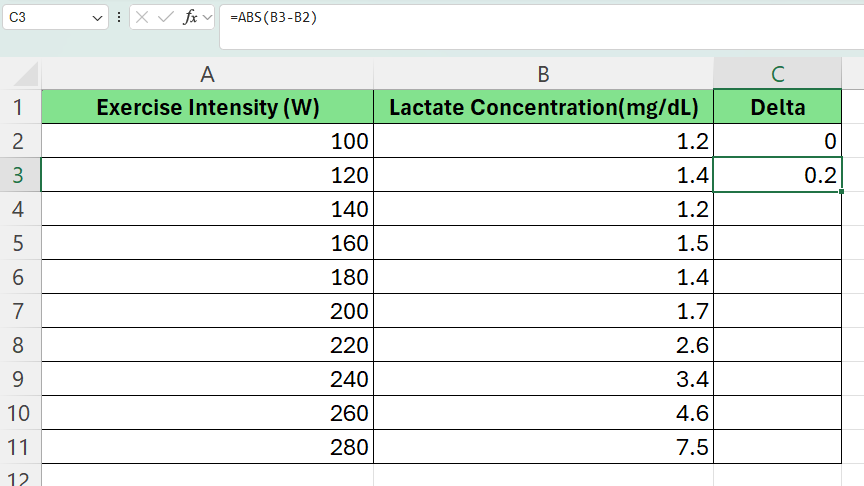Click the Cancel X icon in formula bar
This screenshot has width=864, height=486.
(144, 18)
